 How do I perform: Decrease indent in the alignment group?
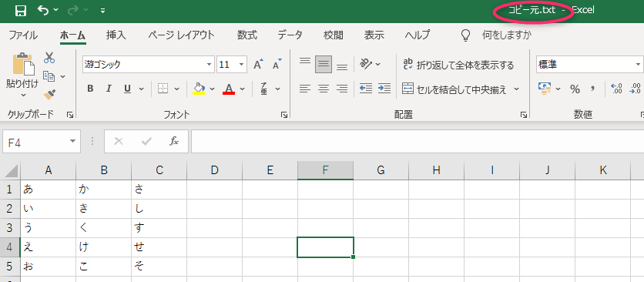(x=366, y=89)
